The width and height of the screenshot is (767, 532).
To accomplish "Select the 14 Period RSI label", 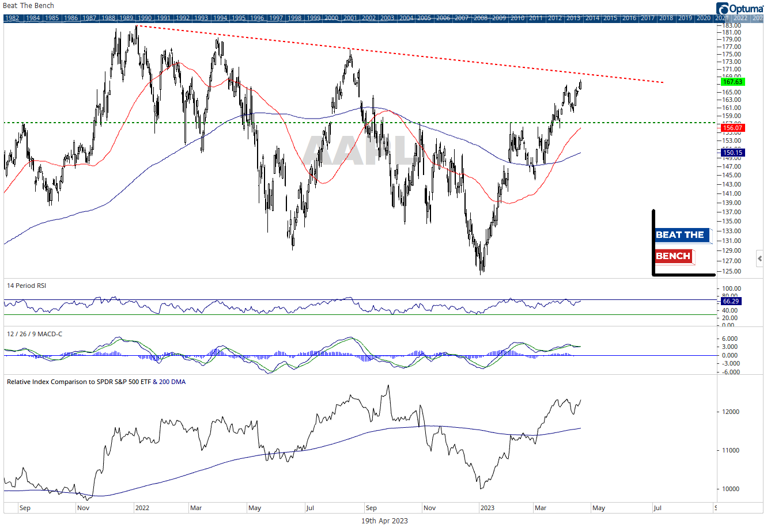I will coord(26,286).
